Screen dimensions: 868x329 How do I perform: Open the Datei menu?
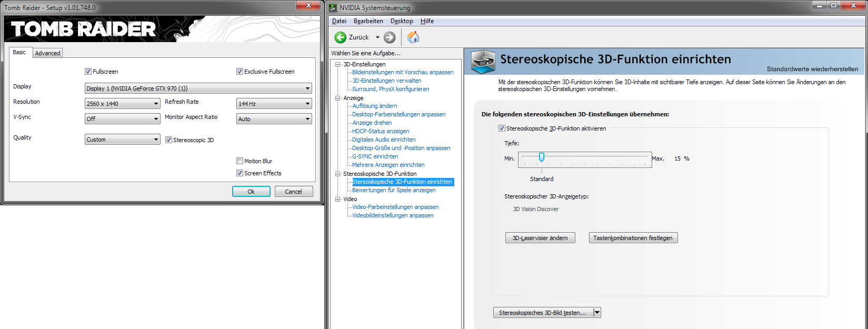[x=339, y=21]
